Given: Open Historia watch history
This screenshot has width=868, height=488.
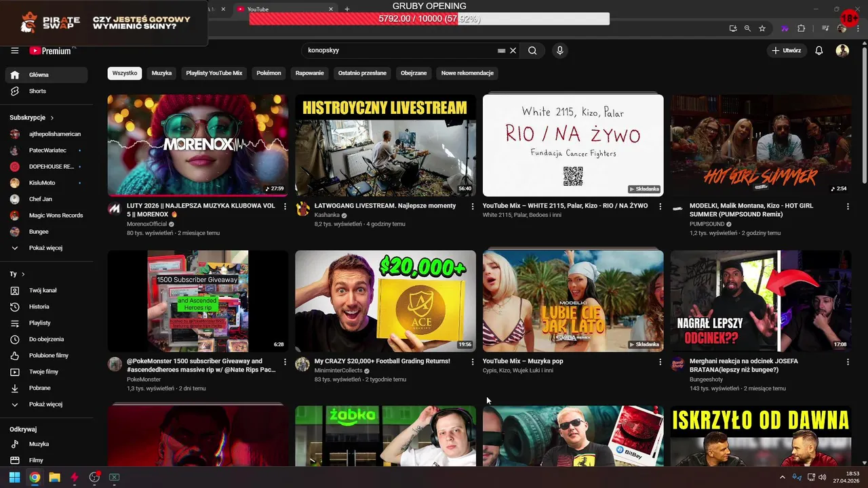Looking at the screenshot, I should (x=46, y=306).
